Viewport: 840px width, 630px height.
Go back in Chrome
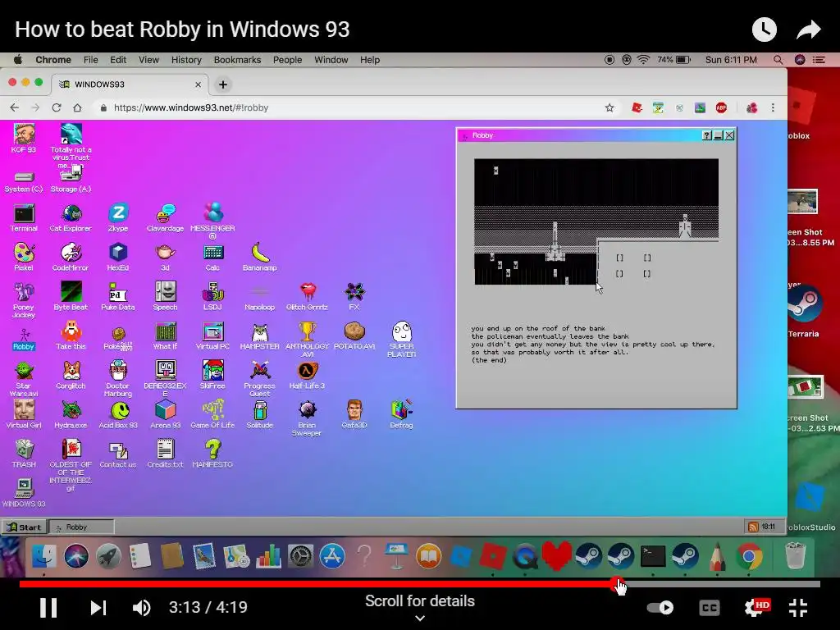coord(15,107)
